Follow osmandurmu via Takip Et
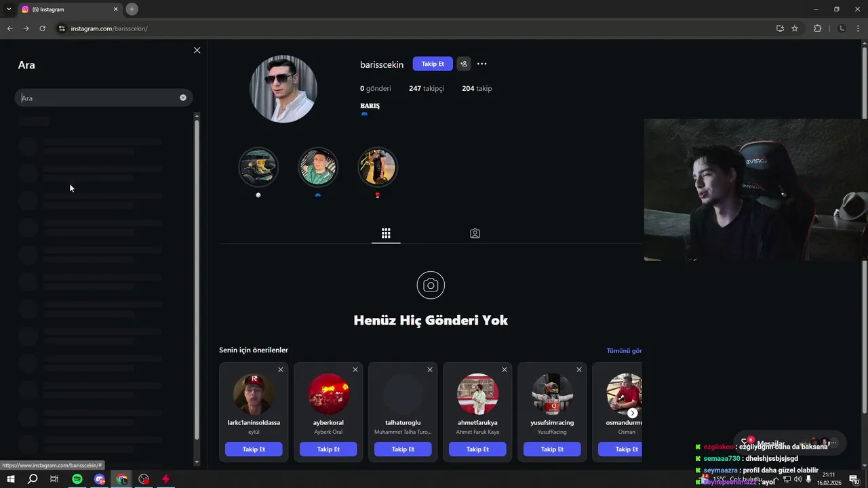Viewport: 868px width, 488px height. coord(620,449)
